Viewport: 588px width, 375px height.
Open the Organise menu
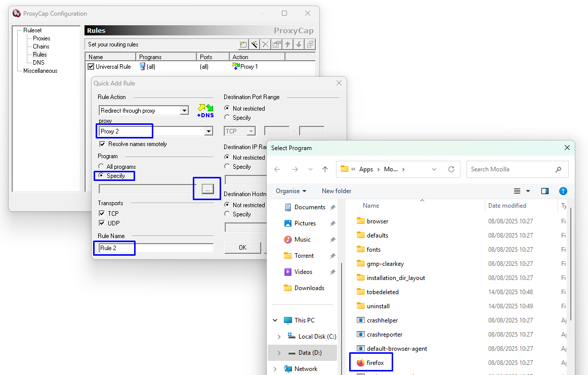tap(291, 191)
